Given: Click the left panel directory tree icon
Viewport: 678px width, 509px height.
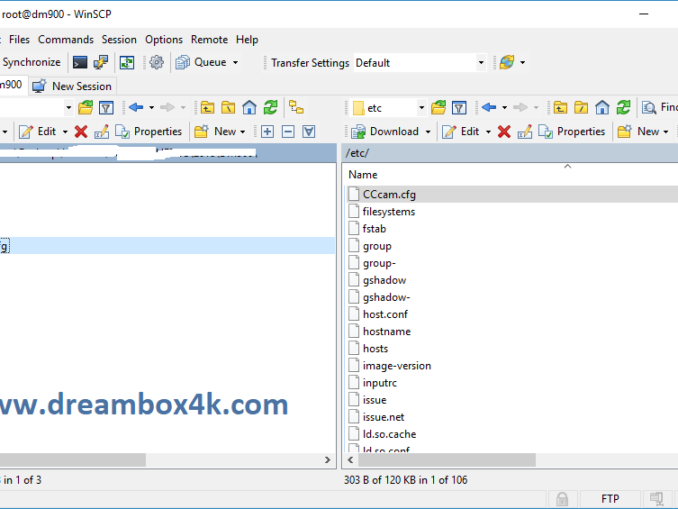Looking at the screenshot, I should 297,108.
